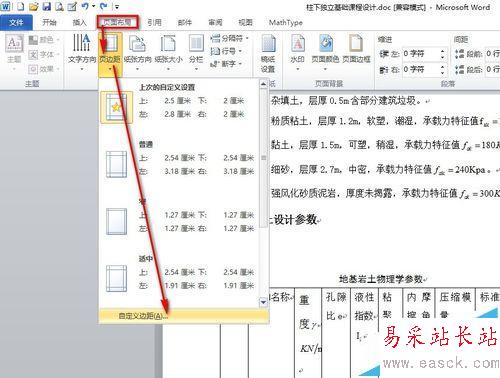
Task: Open the Themes (主题) gallery button
Action: [x=14, y=52]
